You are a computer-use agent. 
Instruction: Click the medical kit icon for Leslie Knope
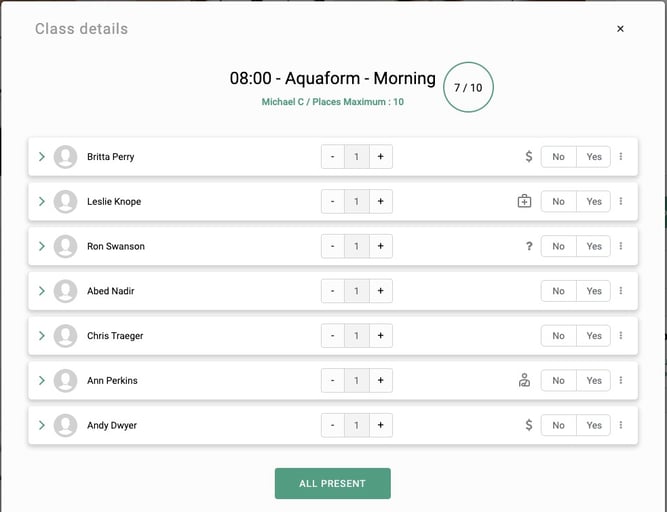pos(524,202)
